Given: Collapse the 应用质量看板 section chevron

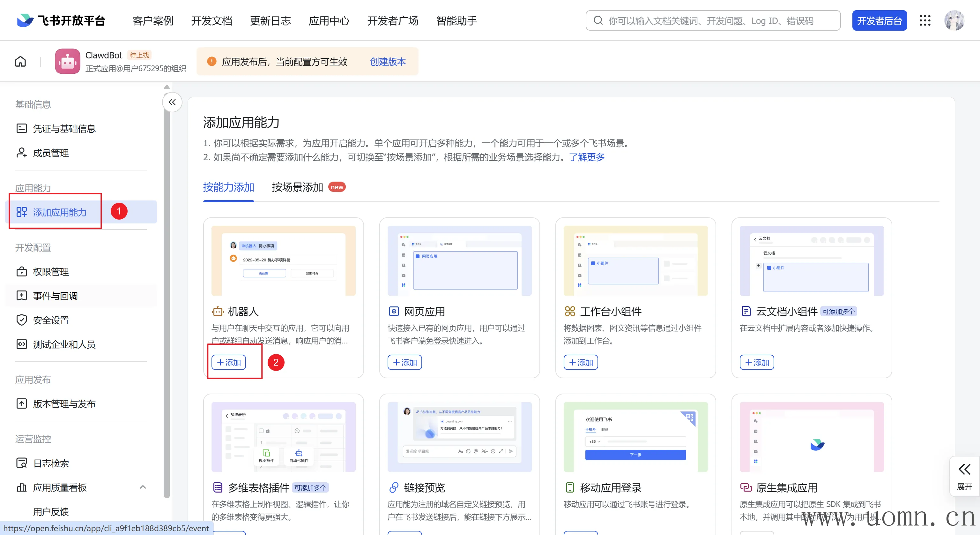Looking at the screenshot, I should [x=143, y=487].
